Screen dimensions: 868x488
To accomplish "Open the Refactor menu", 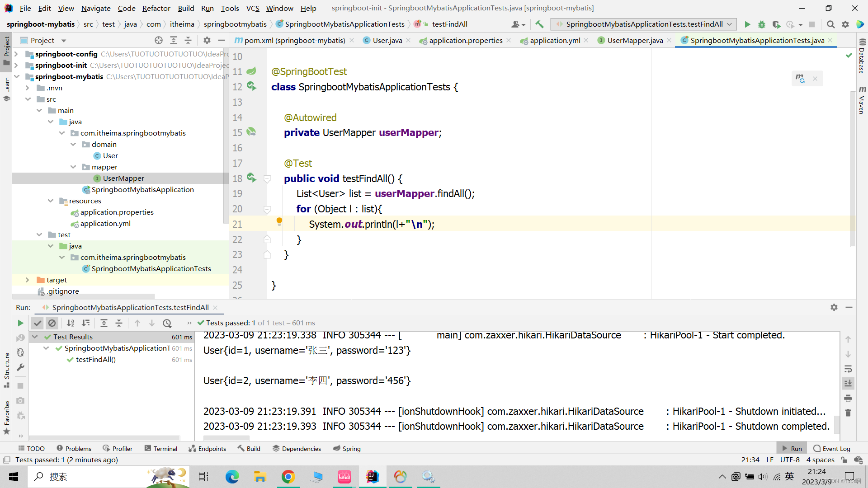I will tap(156, 8).
